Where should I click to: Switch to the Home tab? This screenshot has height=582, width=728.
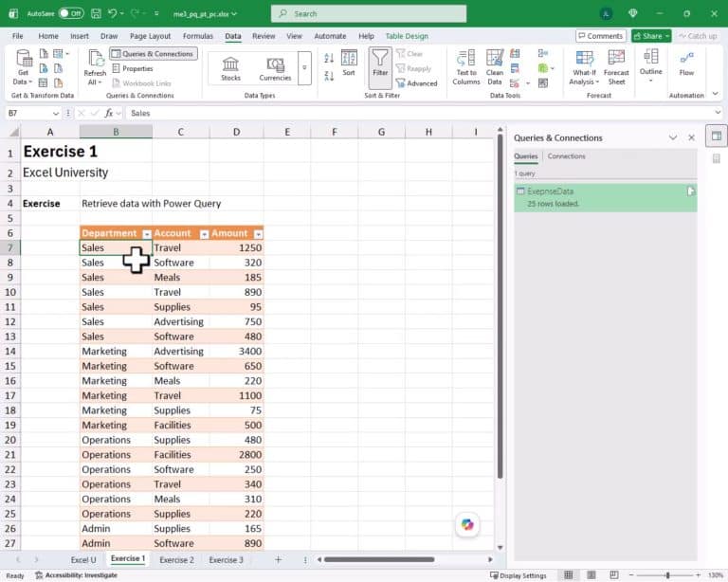(x=48, y=36)
